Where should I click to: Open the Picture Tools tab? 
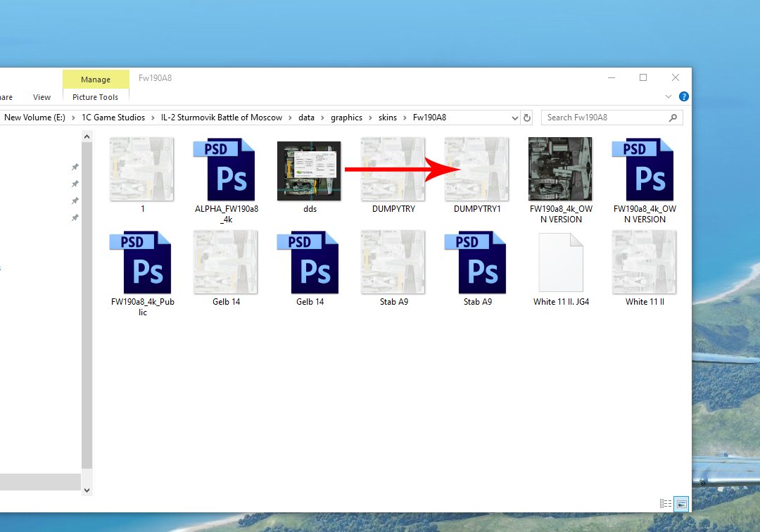coord(95,97)
